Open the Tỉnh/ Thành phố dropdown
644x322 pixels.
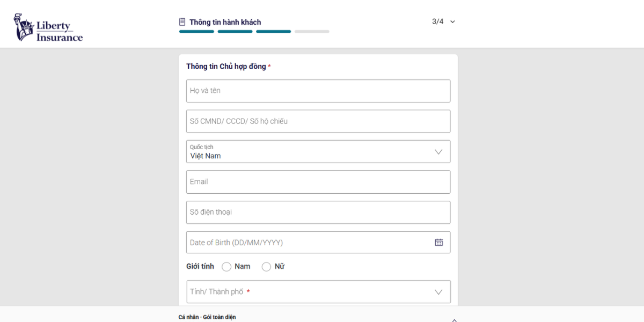pos(319,291)
